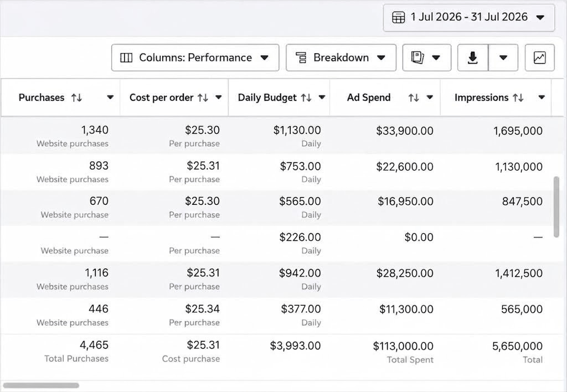Select the $3,993.00 total daily budget
Screen dimensions: 567x392
[x=295, y=345]
